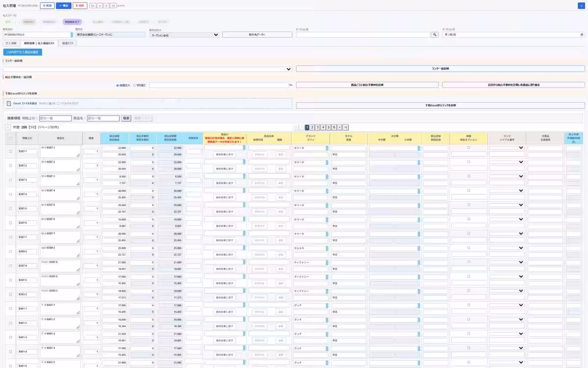This screenshot has width=588, height=368.
Task: Click the blue 確定 confirm button
Action: point(64,5)
